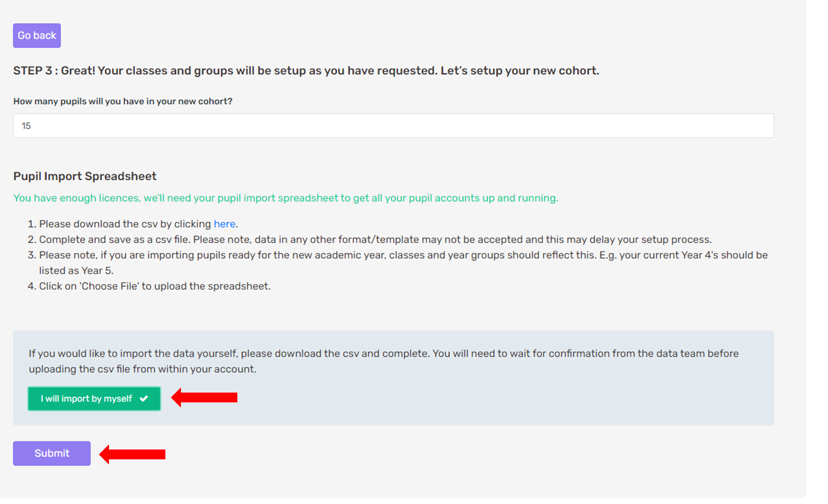Go back to the previous step

[37, 36]
